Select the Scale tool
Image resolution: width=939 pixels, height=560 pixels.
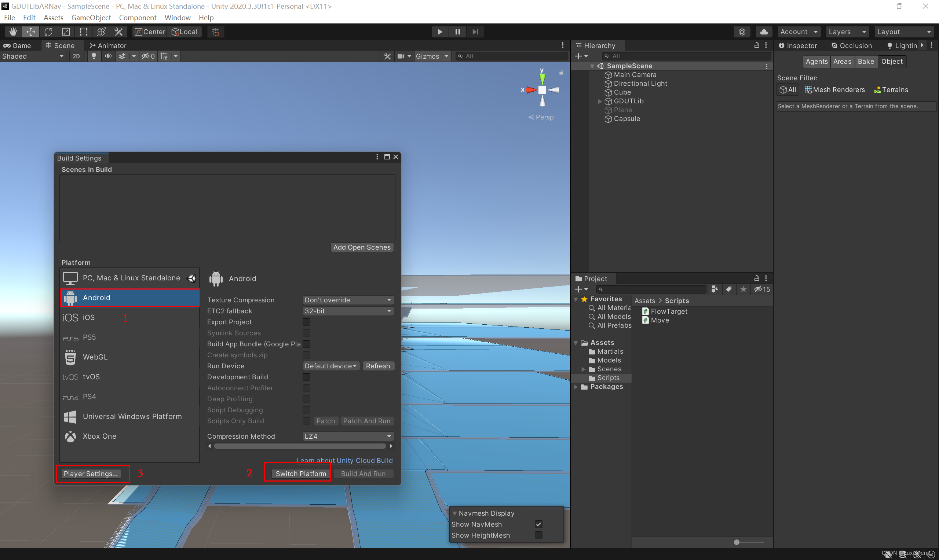point(66,32)
